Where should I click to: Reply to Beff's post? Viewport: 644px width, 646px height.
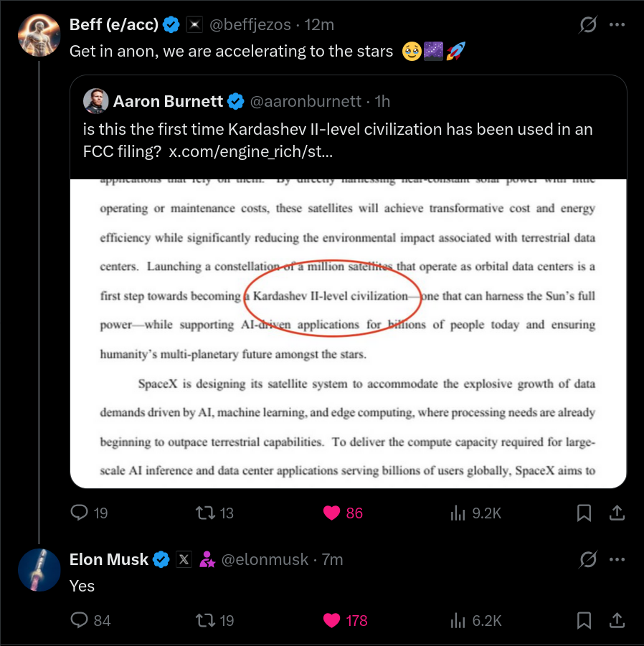click(x=79, y=513)
